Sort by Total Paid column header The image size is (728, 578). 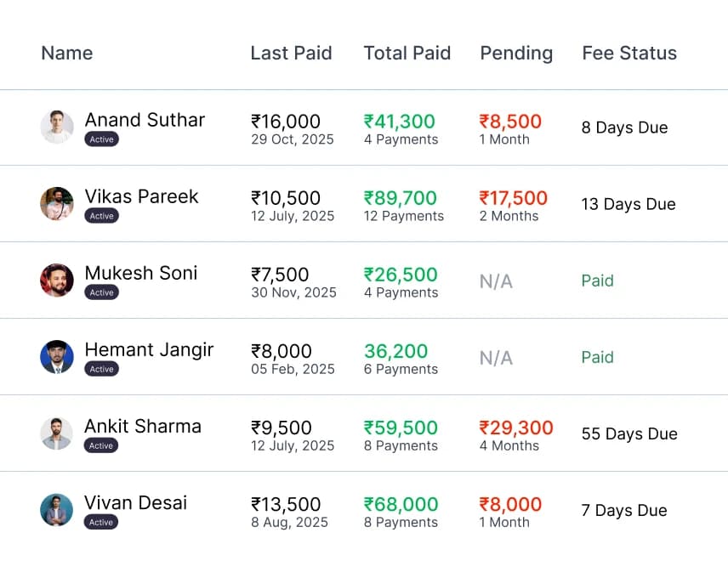(407, 53)
